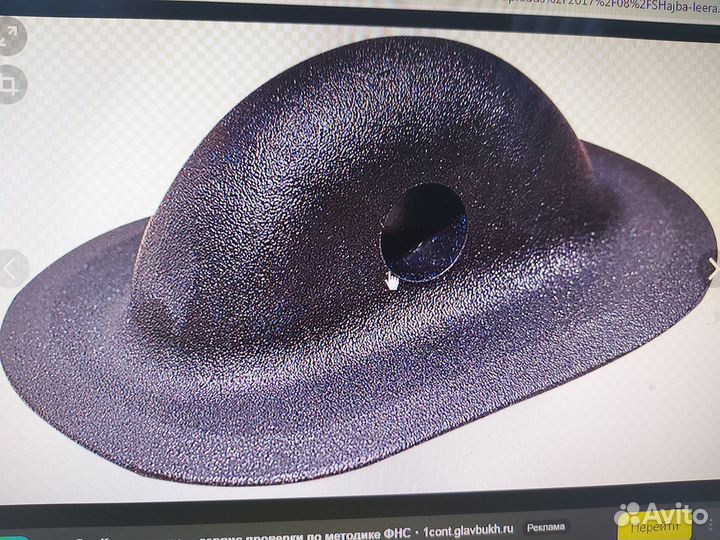Viewport: 720px width, 540px height.
Task: Go to the previous image arrow
Action: coord(12,268)
